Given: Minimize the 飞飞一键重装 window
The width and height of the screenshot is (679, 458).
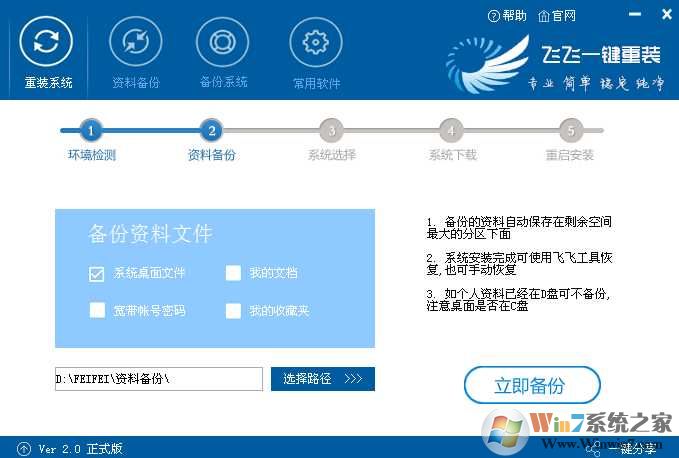Looking at the screenshot, I should click(x=635, y=14).
